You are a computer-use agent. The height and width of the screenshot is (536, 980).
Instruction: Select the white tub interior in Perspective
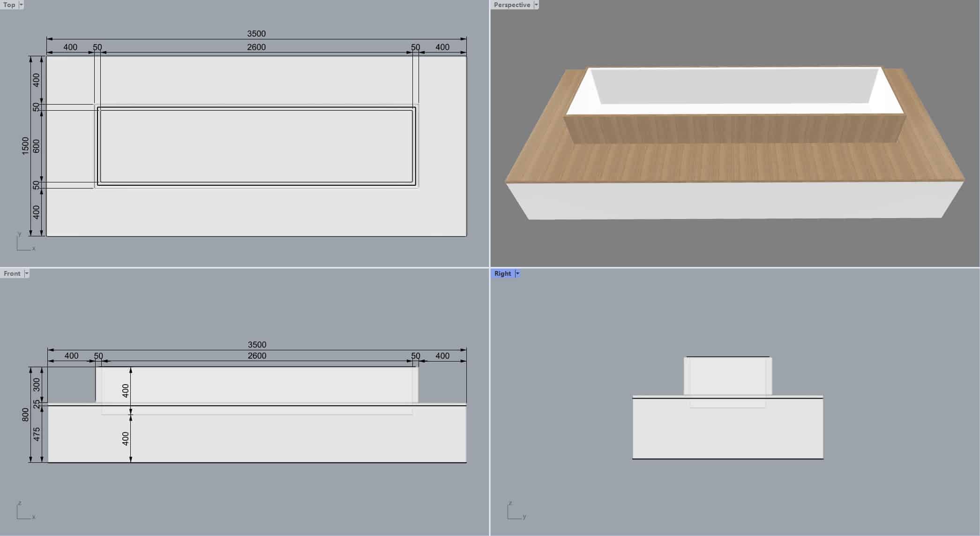(733, 87)
